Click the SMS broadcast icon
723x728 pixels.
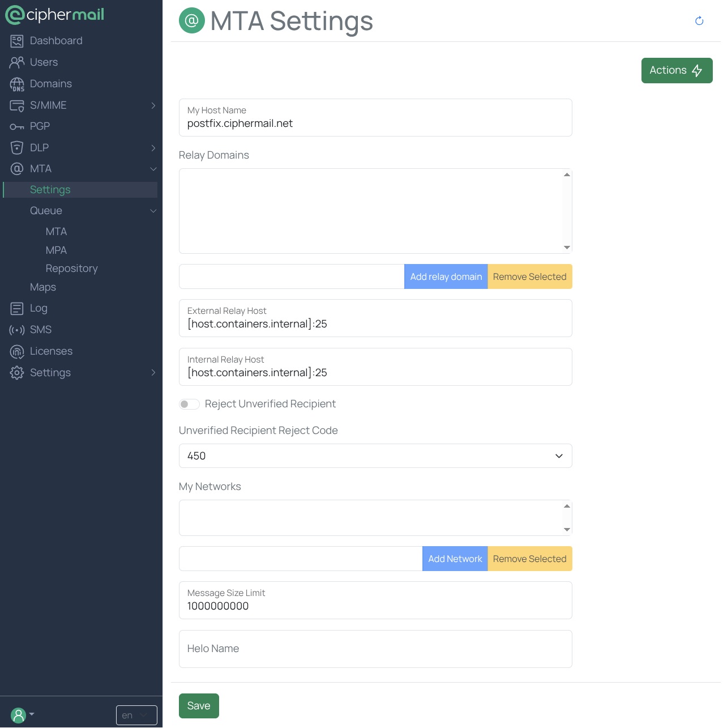coord(17,330)
